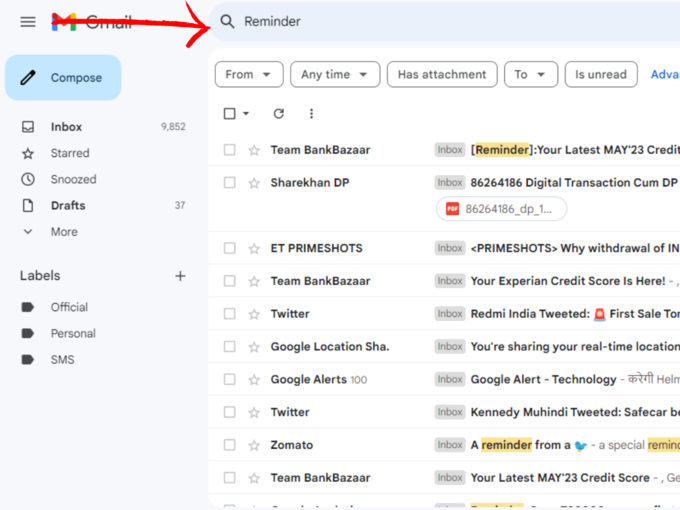Check the Your Latest MAY'23 Credit Score box
Viewport: 680px width, 510px height.
tap(229, 478)
